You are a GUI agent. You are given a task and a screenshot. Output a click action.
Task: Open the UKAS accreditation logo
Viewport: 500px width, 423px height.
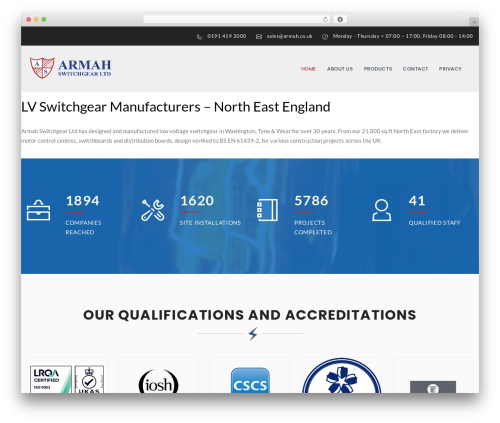tap(89, 379)
